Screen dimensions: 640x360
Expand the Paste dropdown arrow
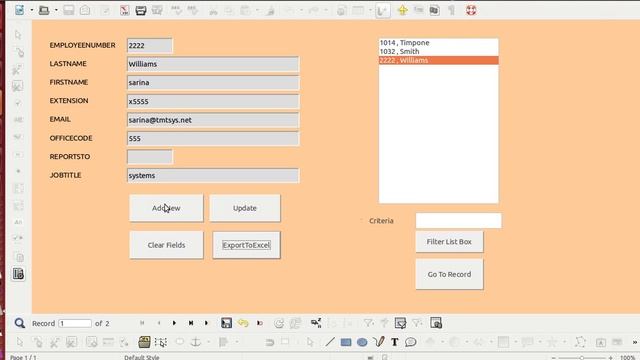point(257,10)
